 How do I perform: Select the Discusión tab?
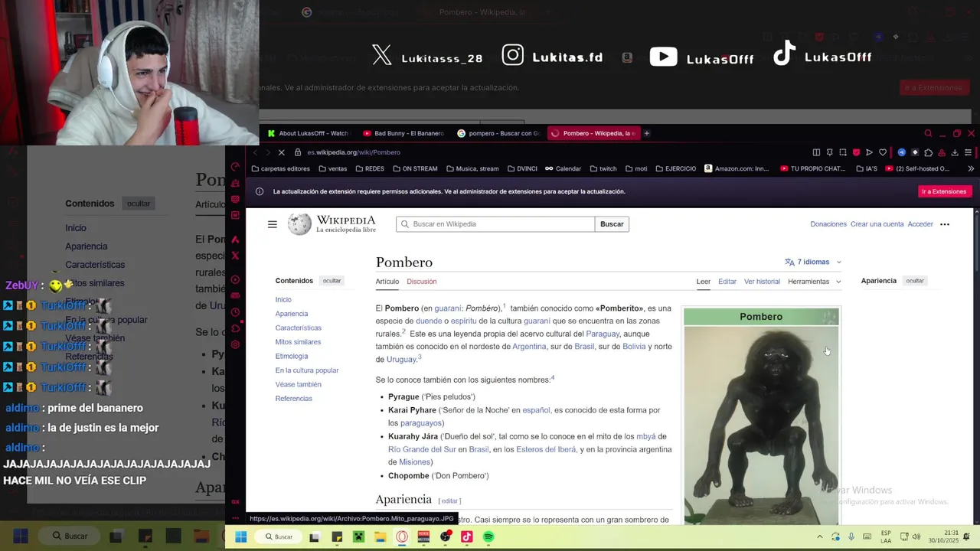pos(421,282)
